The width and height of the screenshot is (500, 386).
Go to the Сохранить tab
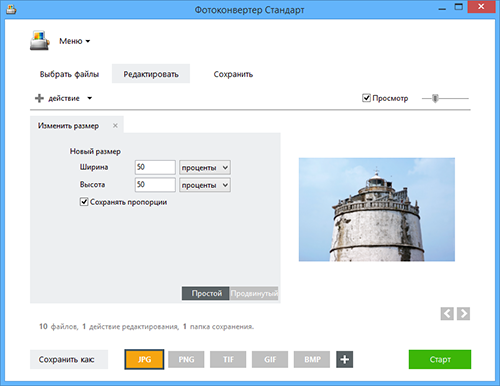tap(233, 74)
